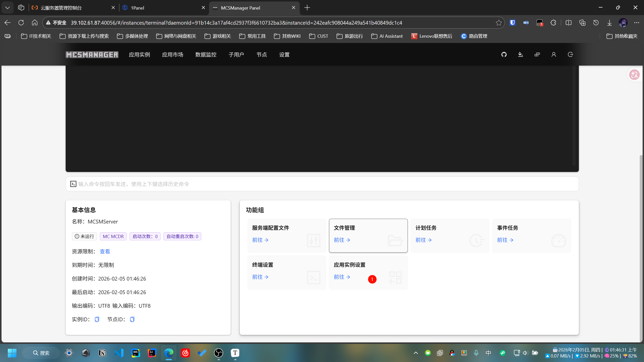Open the GitHub icon in header
The width and height of the screenshot is (644, 362).
coord(504,55)
